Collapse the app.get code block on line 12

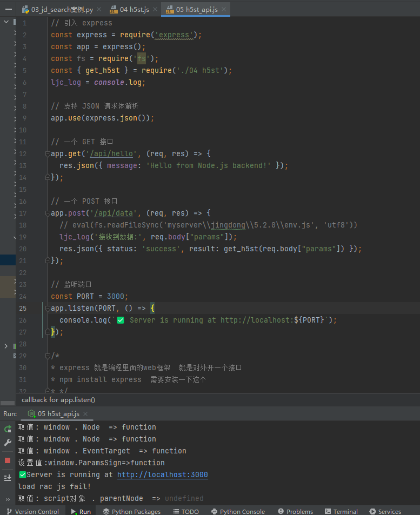point(48,153)
